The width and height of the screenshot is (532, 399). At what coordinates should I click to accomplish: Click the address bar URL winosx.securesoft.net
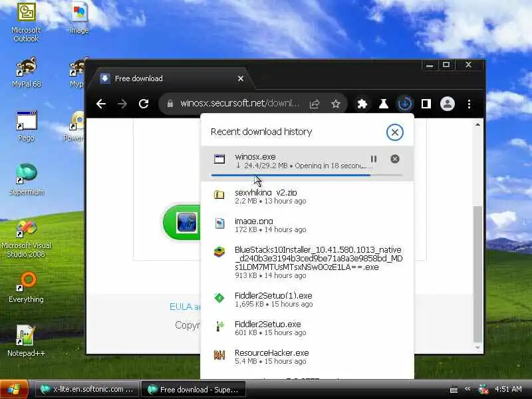tap(239, 103)
